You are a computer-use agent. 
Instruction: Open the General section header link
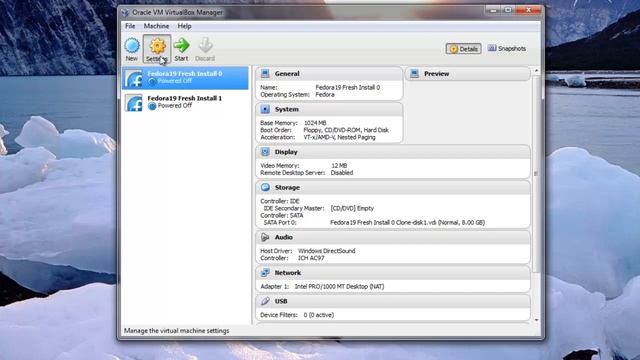287,74
